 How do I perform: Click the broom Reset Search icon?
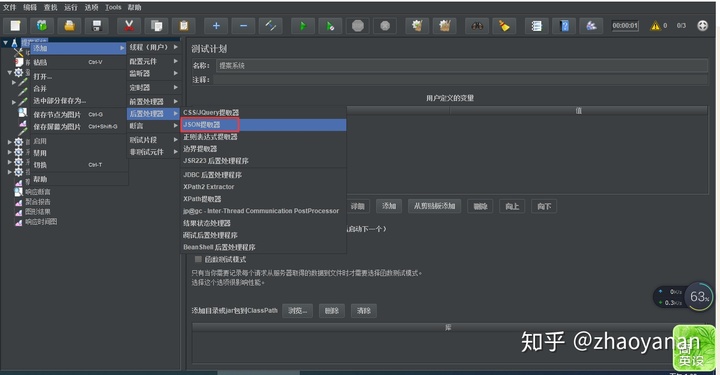point(504,26)
